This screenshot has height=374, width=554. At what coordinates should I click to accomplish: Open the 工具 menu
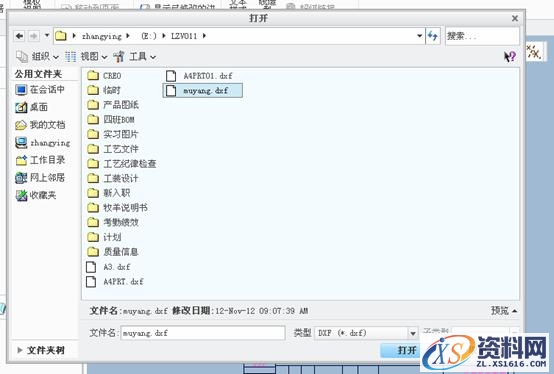(135, 57)
